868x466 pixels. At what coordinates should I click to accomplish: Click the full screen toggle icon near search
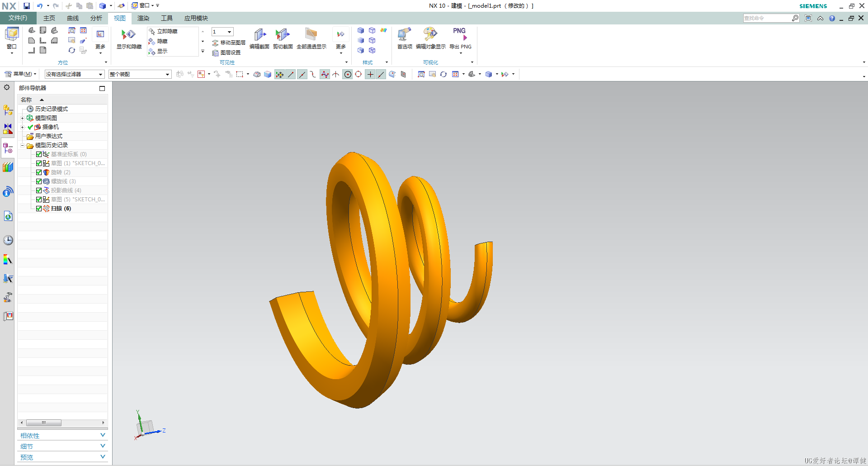coord(808,18)
